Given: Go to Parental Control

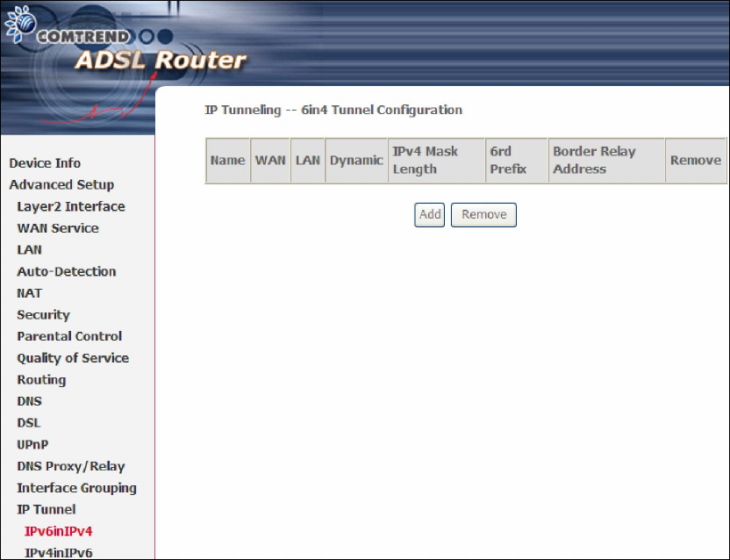Looking at the screenshot, I should click(69, 336).
